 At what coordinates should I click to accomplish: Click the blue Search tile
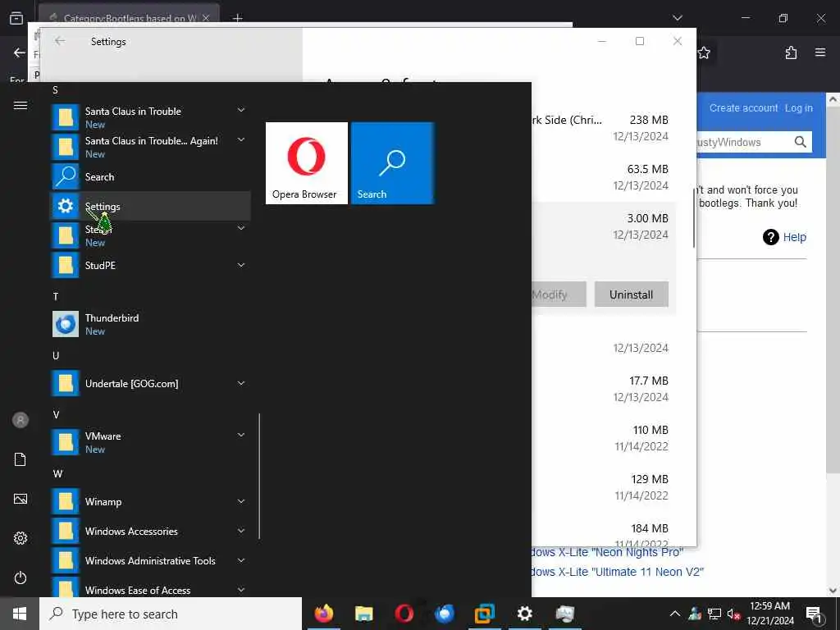point(392,163)
